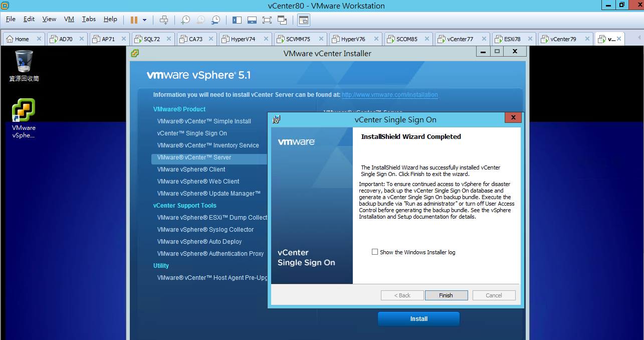Image resolution: width=644 pixels, height=340 pixels.
Task: Click Finish to exit the wizard
Action: (446, 295)
